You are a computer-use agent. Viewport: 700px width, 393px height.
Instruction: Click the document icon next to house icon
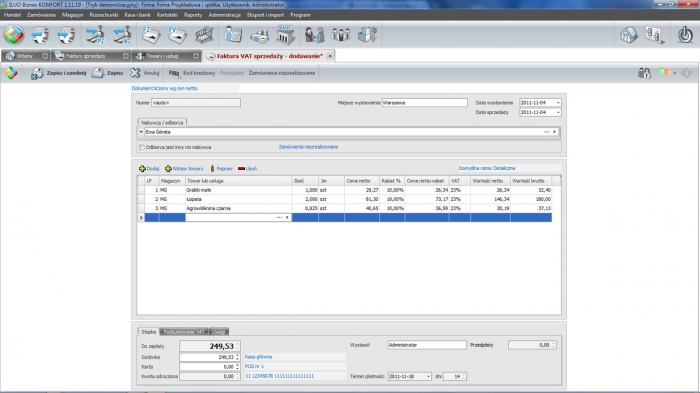(655, 35)
